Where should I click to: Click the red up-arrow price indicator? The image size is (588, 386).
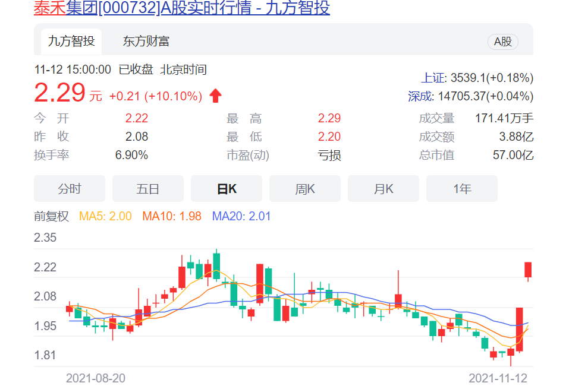[x=216, y=96]
